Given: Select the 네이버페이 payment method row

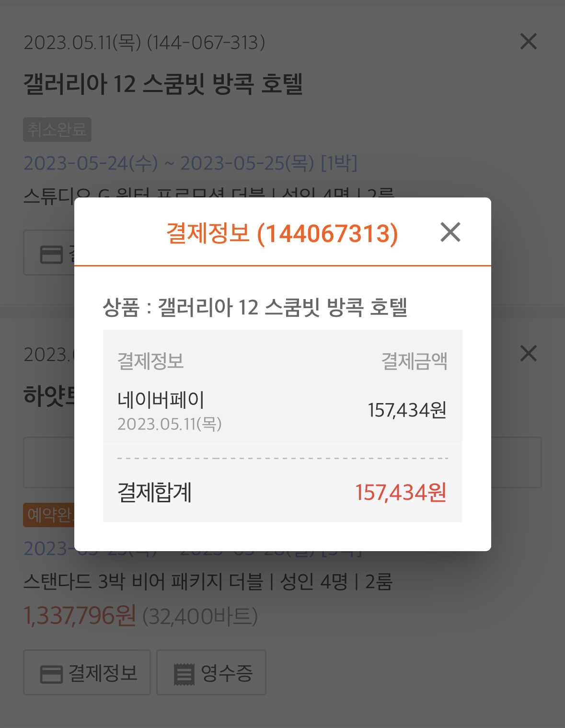Looking at the screenshot, I should (x=283, y=411).
